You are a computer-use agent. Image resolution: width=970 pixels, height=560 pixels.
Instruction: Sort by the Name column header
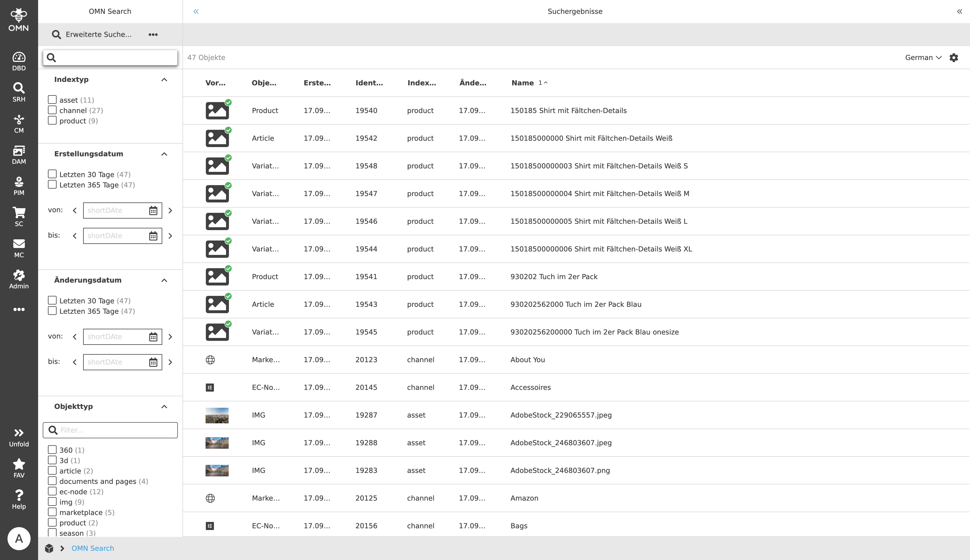pyautogui.click(x=522, y=83)
